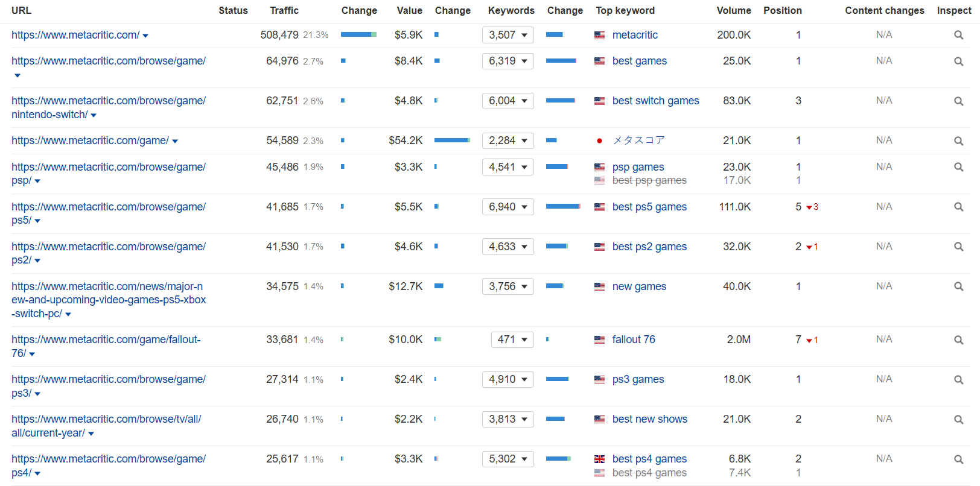The height and width of the screenshot is (486, 980).
Task: Open the 3,507 keywords dropdown
Action: [x=508, y=35]
